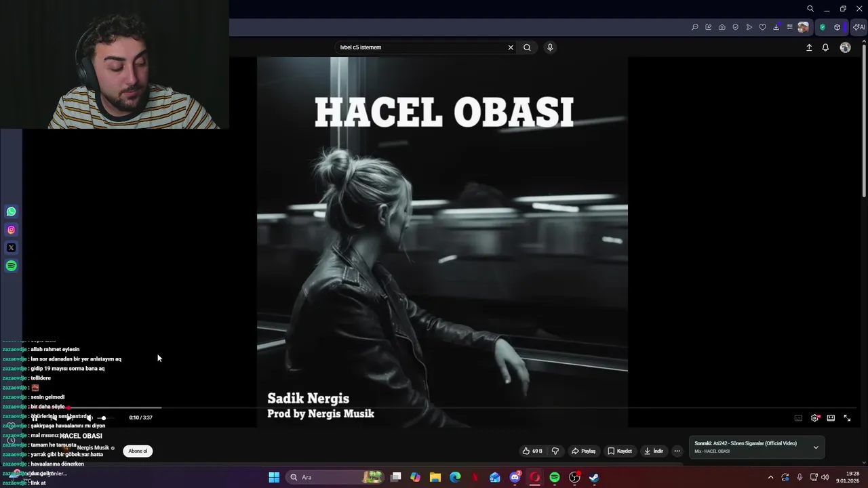Click the system tray microphone icon

pyautogui.click(x=800, y=477)
